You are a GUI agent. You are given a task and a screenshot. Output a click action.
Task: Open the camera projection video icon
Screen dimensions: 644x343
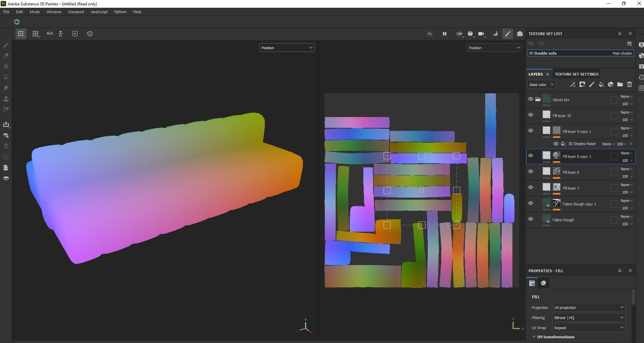pos(482,34)
